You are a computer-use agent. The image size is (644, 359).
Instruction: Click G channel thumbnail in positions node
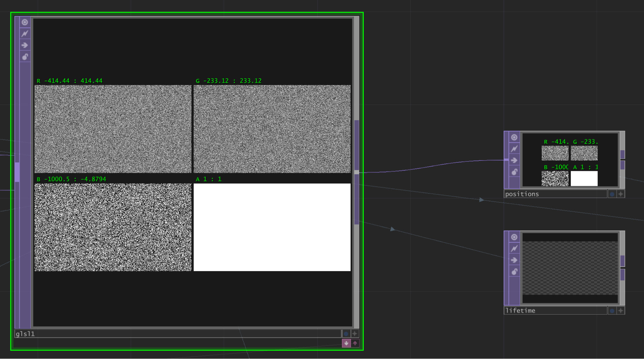pyautogui.click(x=584, y=153)
